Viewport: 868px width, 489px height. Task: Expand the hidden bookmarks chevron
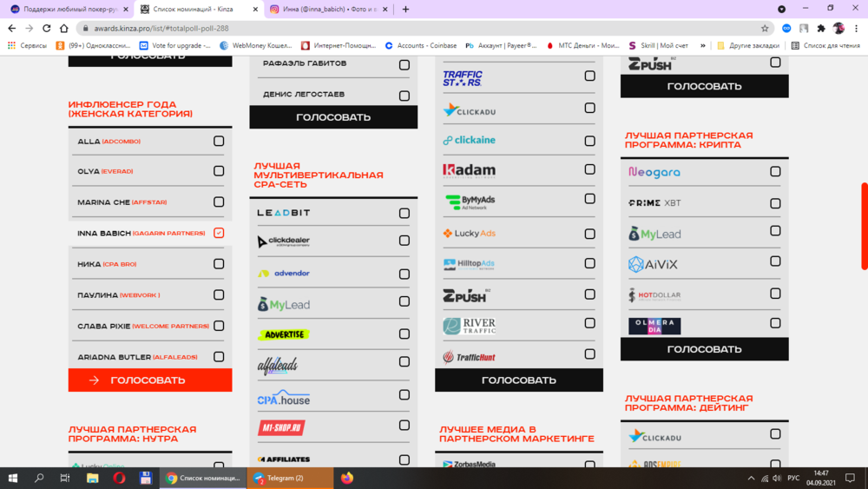(702, 45)
